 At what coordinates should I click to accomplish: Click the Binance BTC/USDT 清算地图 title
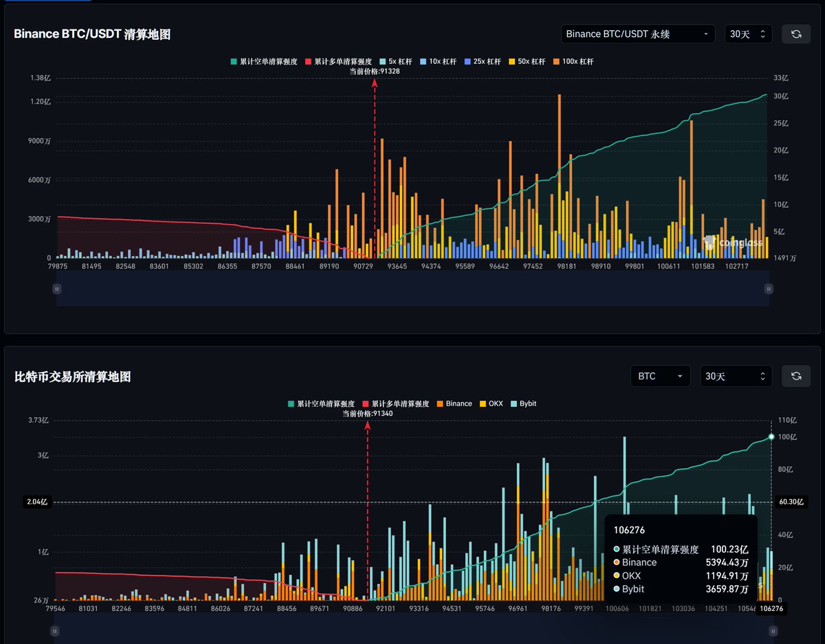[x=92, y=34]
